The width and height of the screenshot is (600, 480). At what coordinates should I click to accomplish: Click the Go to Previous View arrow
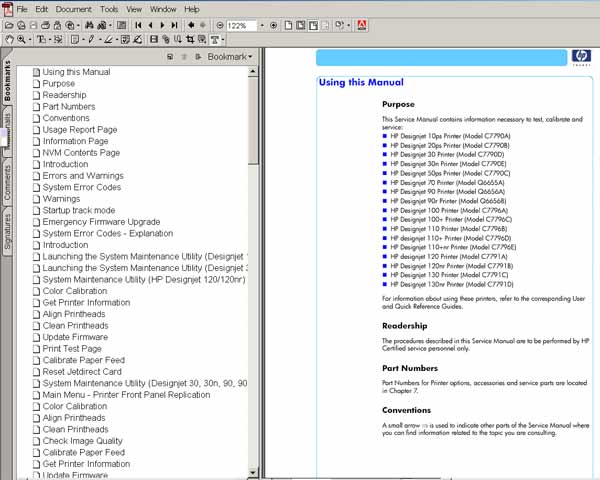point(191,25)
